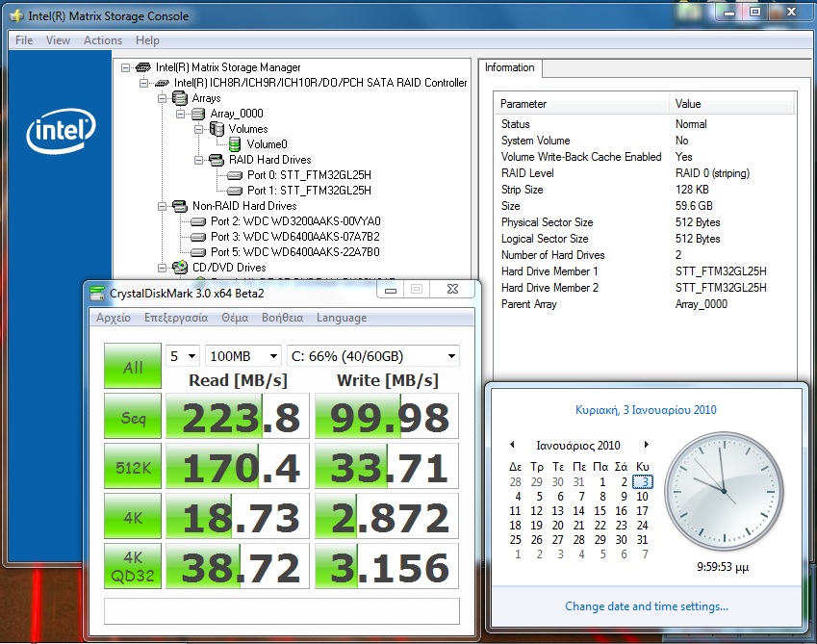
Task: Collapse the Non-RAID Hard Drives node
Action: (162, 206)
